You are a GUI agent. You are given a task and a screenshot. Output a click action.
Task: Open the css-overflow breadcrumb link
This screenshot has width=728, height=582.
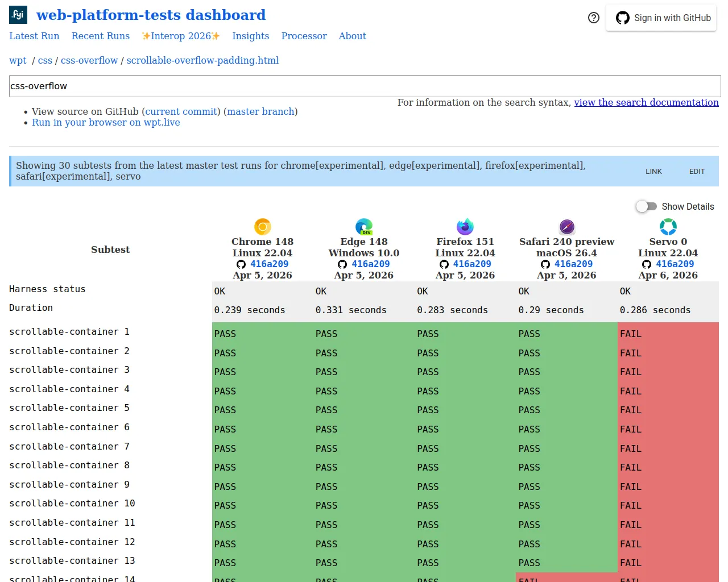click(x=89, y=60)
